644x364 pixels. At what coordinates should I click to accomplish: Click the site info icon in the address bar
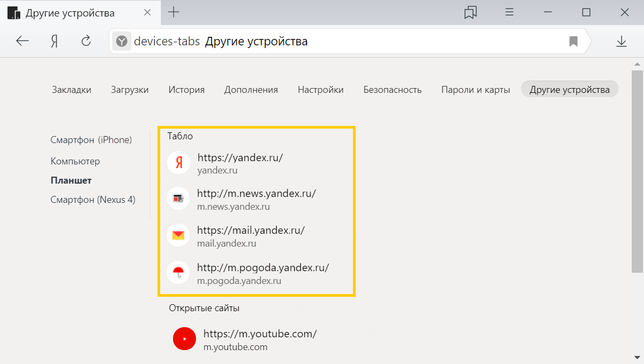tap(122, 41)
